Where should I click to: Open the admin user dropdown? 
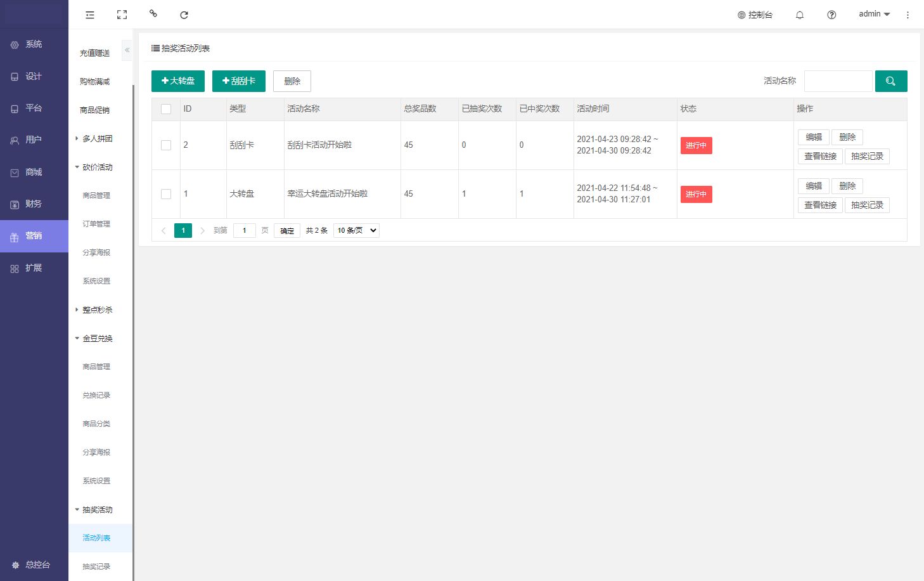(x=874, y=14)
